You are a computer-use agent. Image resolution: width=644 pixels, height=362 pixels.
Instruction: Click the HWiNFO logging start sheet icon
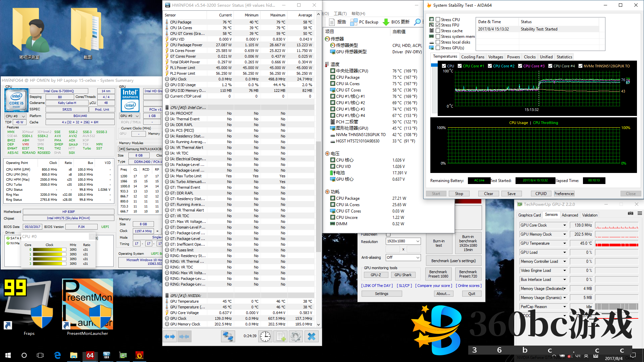tap(281, 336)
